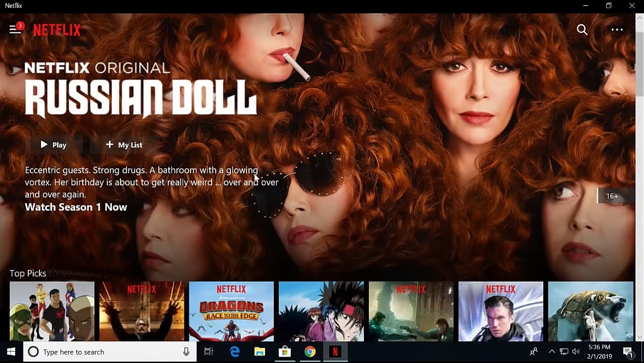Expand hidden system tray icons

point(551,352)
